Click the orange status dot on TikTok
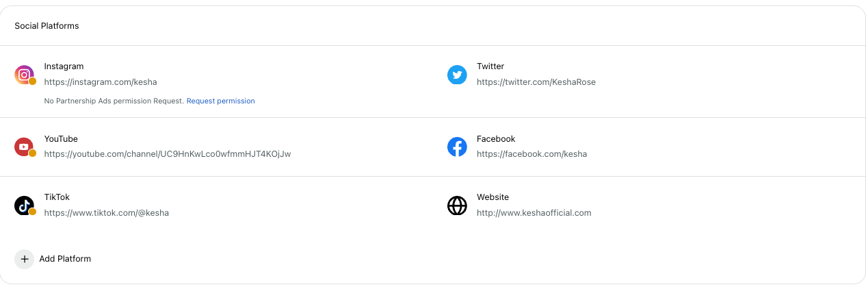 coord(32,212)
